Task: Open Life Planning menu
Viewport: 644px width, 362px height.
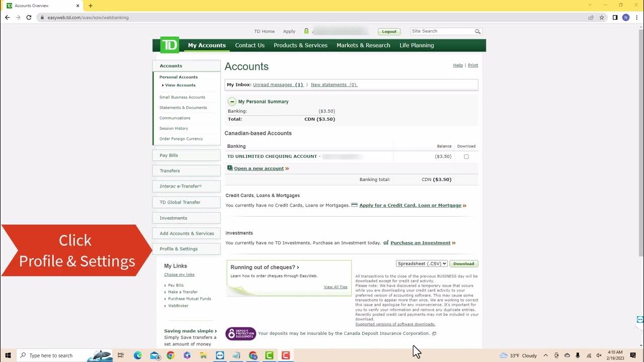Action: click(417, 45)
